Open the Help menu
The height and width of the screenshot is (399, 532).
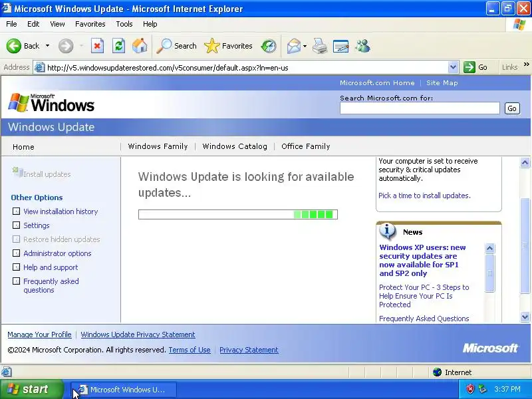(x=150, y=24)
